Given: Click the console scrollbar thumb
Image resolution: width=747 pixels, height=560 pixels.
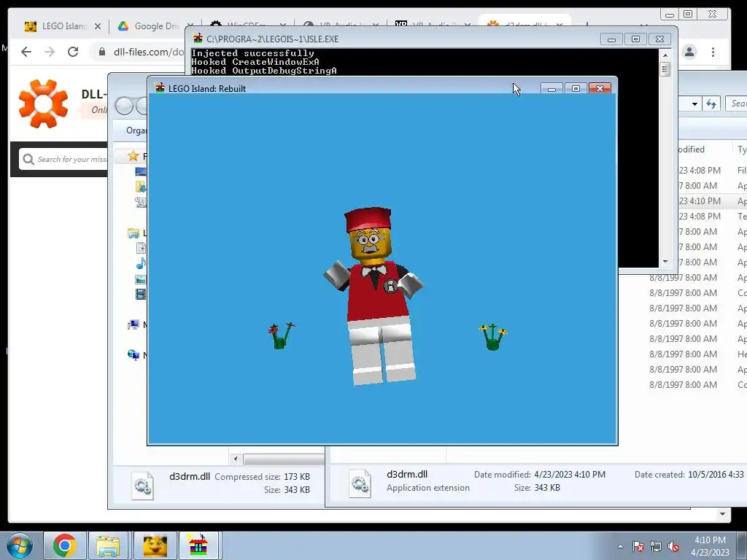Looking at the screenshot, I should pos(665,69).
